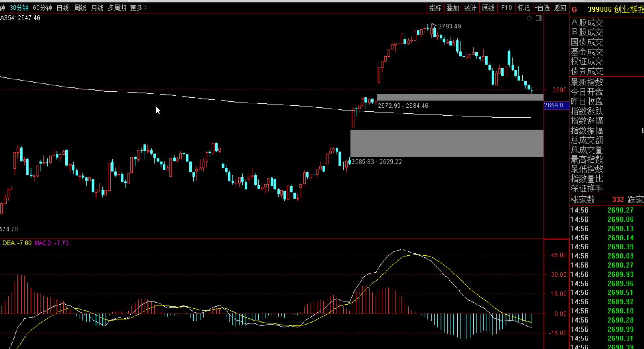Click the 2690 price axis label
The width and height of the screenshot is (644, 349).
(559, 90)
